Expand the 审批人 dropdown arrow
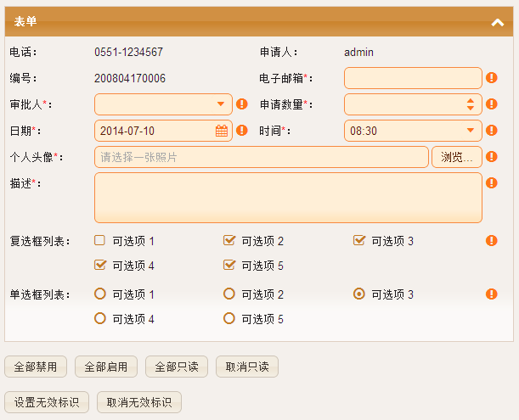 pos(221,104)
